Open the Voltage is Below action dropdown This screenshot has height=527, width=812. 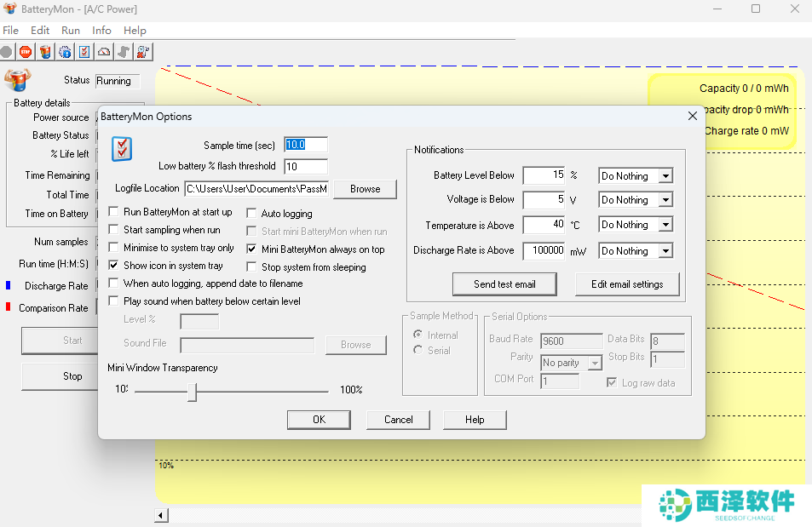click(665, 200)
